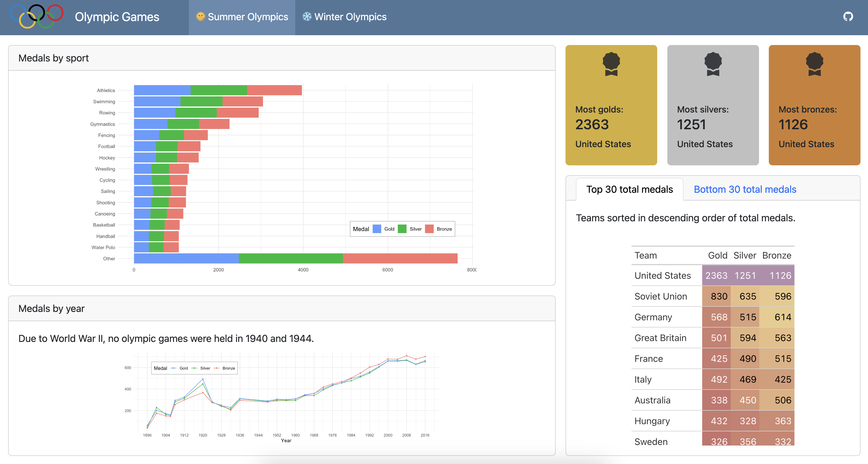This screenshot has height=464, width=868.
Task: Switch to the Bottom 30 total medals view
Action: click(745, 189)
